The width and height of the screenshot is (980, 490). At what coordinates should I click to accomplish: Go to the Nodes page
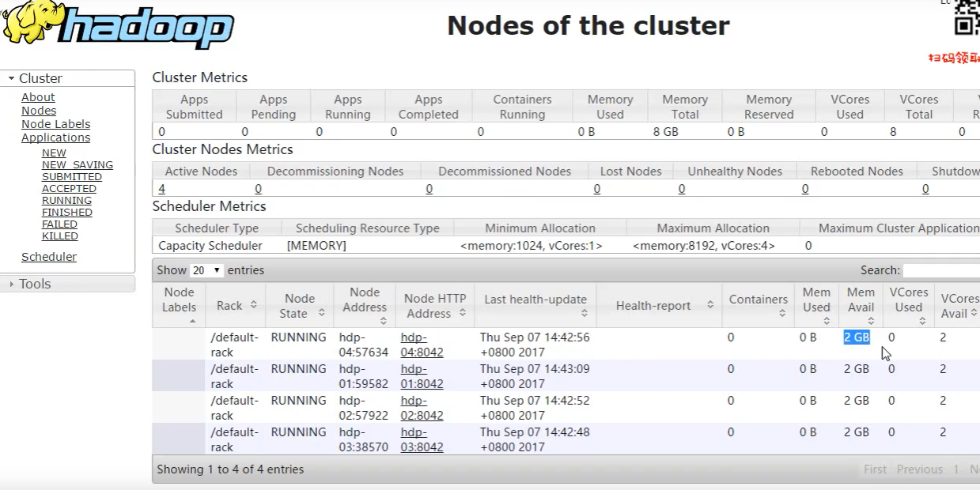point(39,111)
